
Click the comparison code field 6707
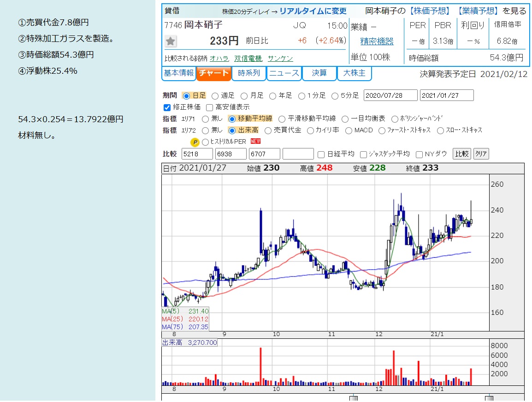(x=264, y=154)
